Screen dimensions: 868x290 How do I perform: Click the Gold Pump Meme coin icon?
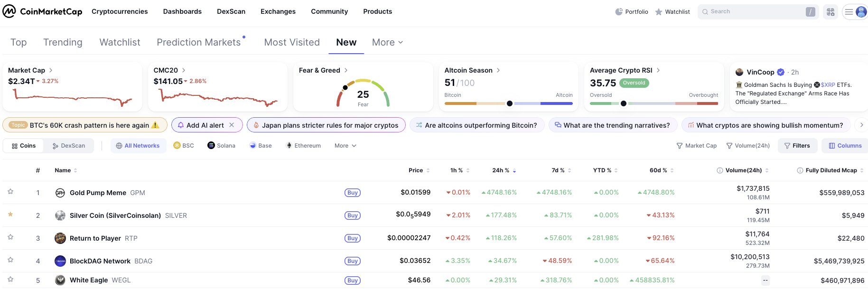pyautogui.click(x=60, y=193)
